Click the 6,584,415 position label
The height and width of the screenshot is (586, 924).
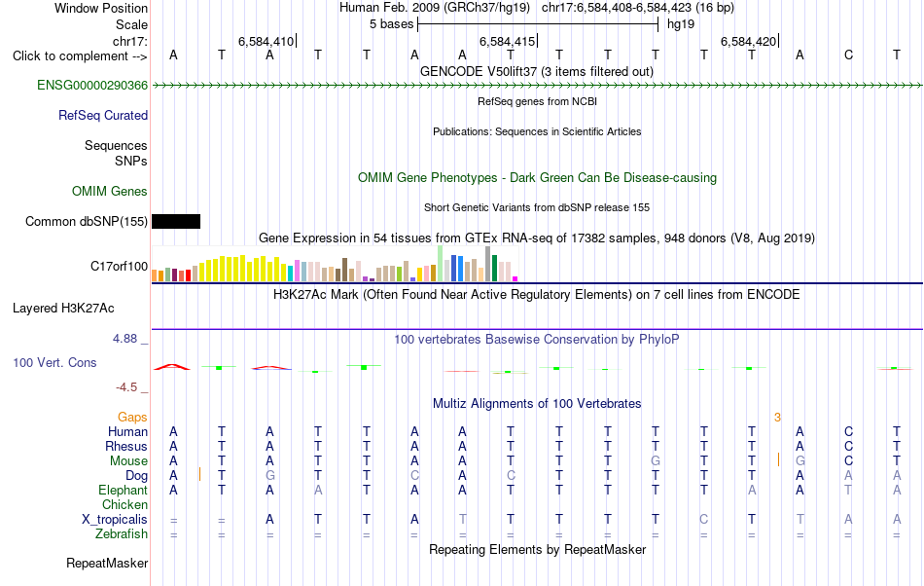pos(508,42)
